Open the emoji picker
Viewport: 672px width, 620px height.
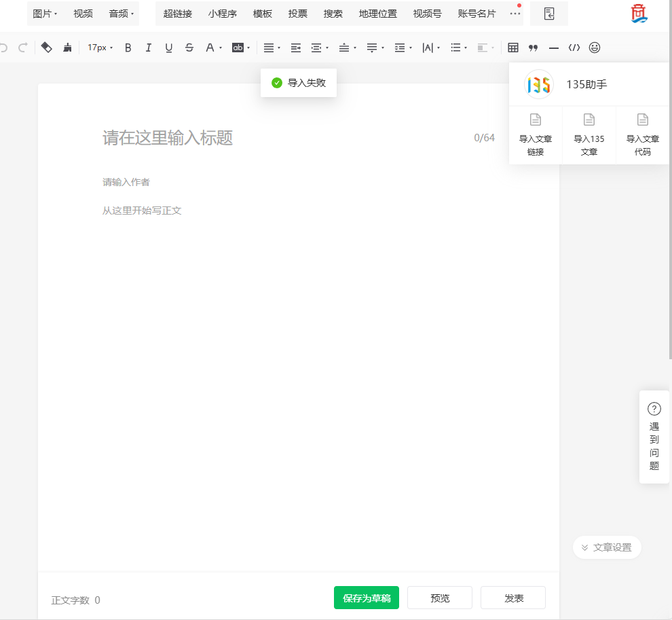tap(595, 48)
